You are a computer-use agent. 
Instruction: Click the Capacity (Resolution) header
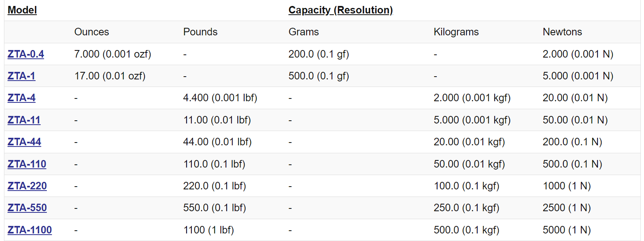(340, 10)
